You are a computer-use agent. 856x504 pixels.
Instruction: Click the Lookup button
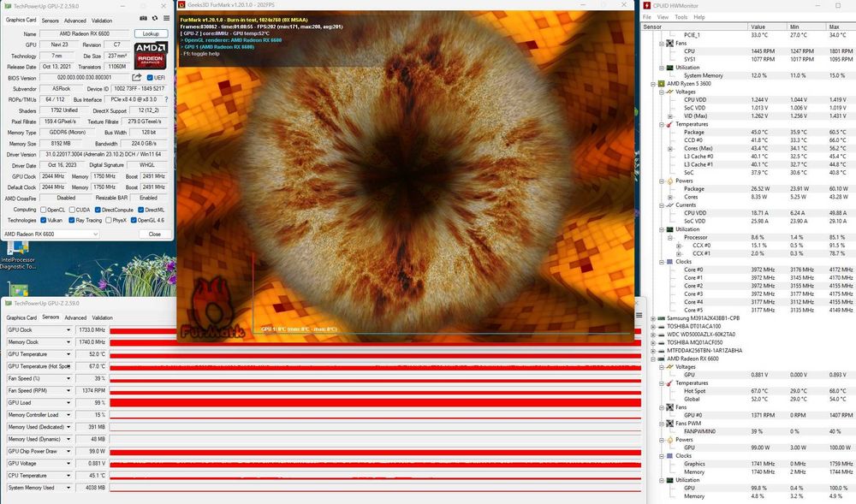pos(151,34)
